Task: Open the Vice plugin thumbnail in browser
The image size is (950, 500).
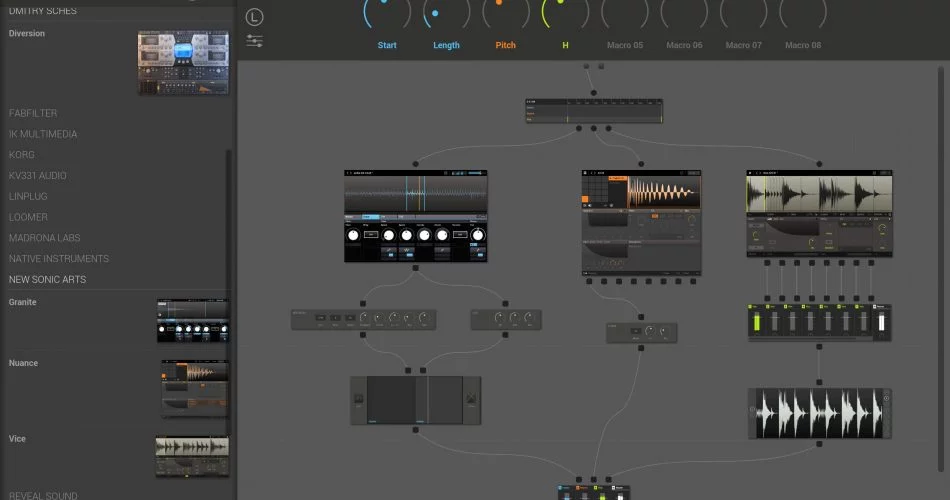Action: click(x=192, y=456)
